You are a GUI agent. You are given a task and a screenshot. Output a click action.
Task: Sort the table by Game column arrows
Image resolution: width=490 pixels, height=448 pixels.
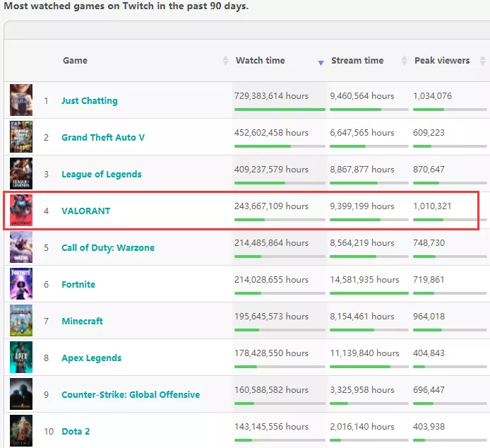pos(225,60)
